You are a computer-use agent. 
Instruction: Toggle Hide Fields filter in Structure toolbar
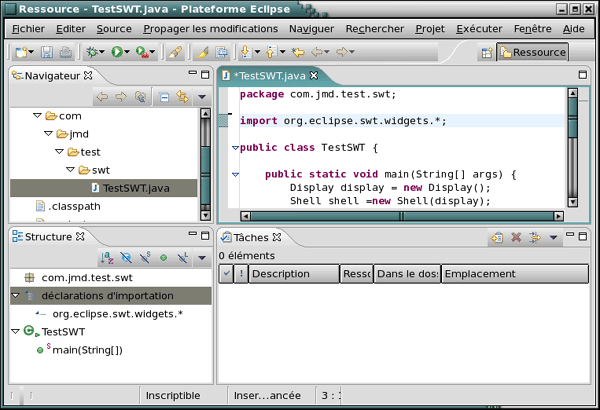pyautogui.click(x=126, y=258)
